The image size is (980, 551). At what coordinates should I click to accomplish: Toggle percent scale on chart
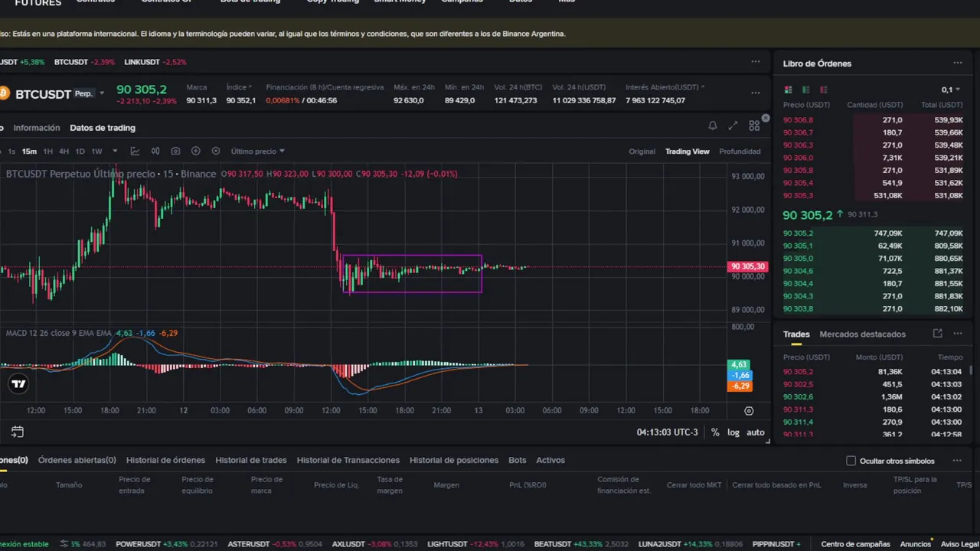[715, 432]
